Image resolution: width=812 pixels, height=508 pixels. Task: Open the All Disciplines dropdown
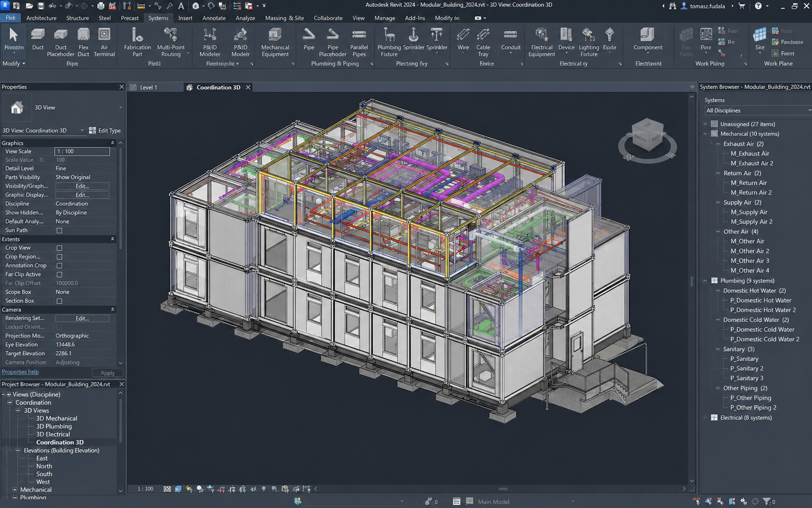click(x=757, y=111)
